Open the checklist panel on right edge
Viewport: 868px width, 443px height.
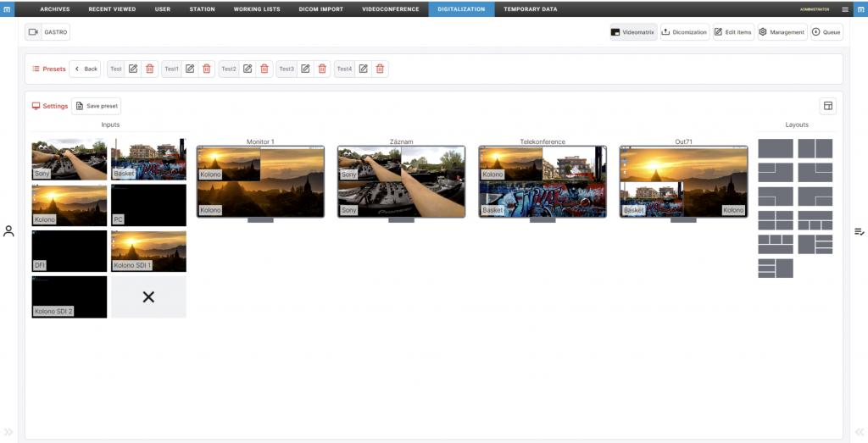pyautogui.click(x=859, y=231)
